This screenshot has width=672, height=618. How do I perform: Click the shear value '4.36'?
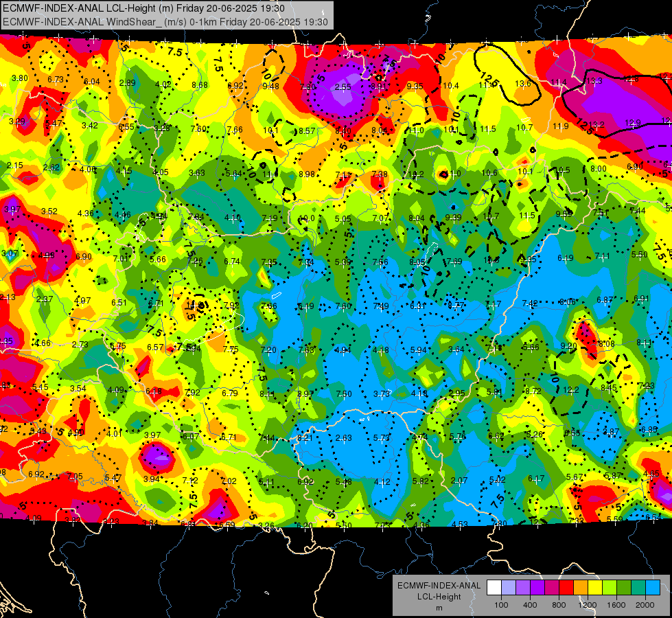pos(86,213)
